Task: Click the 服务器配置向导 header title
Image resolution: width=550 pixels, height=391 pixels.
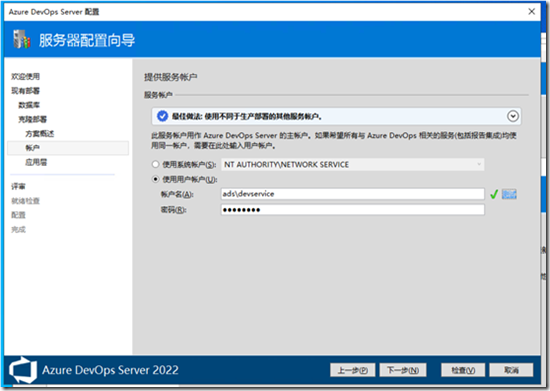Action: coord(87,40)
